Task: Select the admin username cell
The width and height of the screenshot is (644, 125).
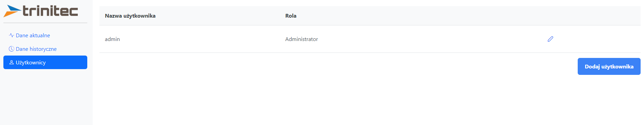Action: point(112,39)
